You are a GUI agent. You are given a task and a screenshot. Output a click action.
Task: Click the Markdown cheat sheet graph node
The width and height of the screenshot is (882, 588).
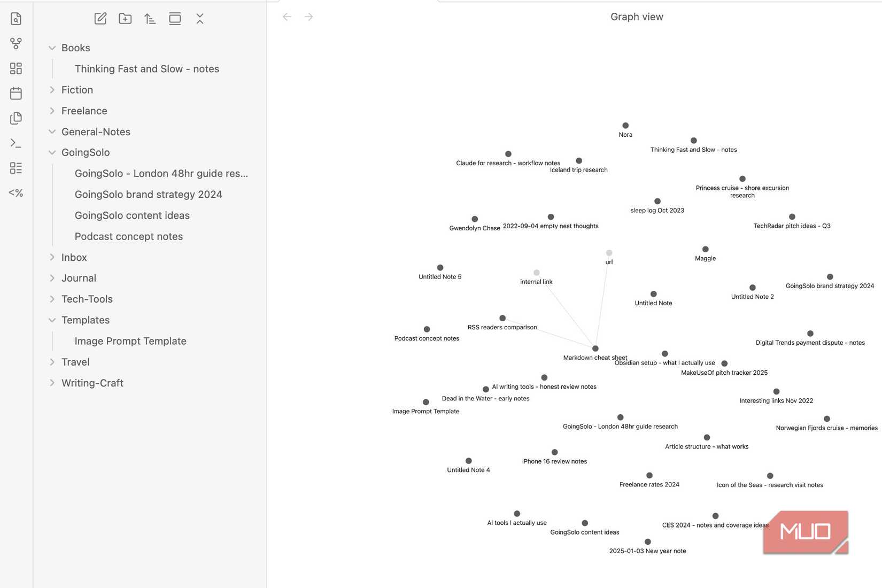[x=595, y=349]
